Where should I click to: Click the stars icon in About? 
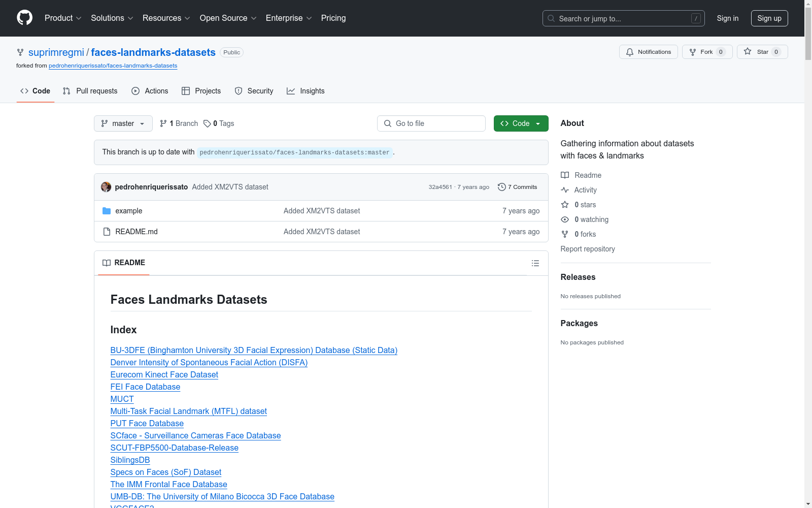tap(565, 205)
